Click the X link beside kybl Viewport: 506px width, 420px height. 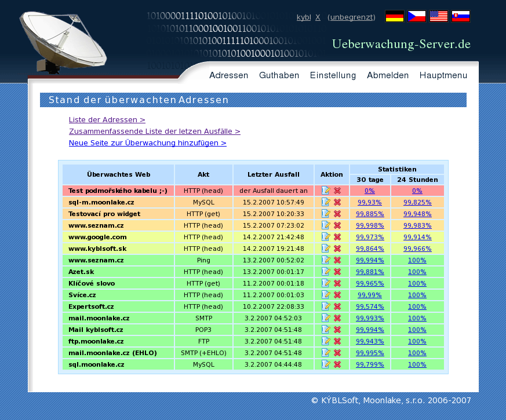(318, 17)
